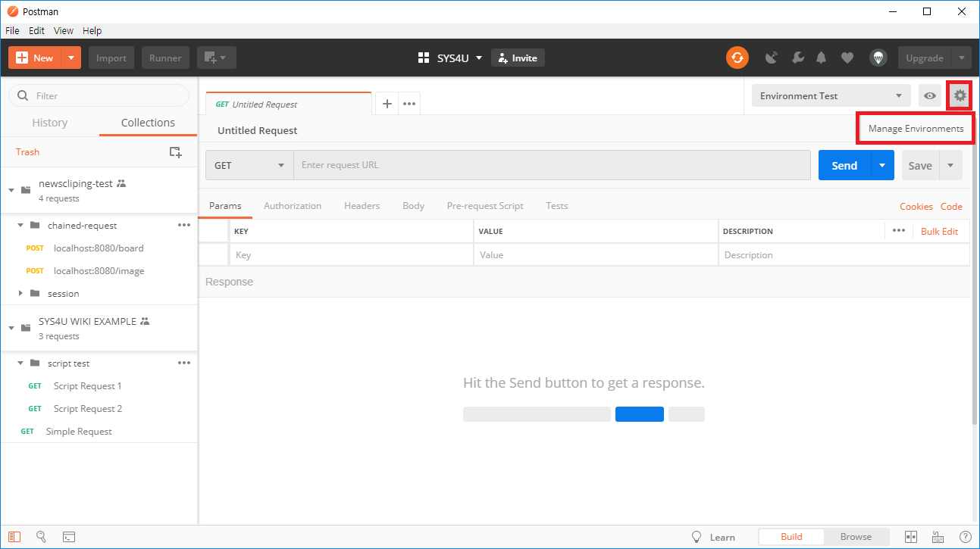The width and height of the screenshot is (980, 549).
Task: Click the Runner button
Action: tap(165, 58)
